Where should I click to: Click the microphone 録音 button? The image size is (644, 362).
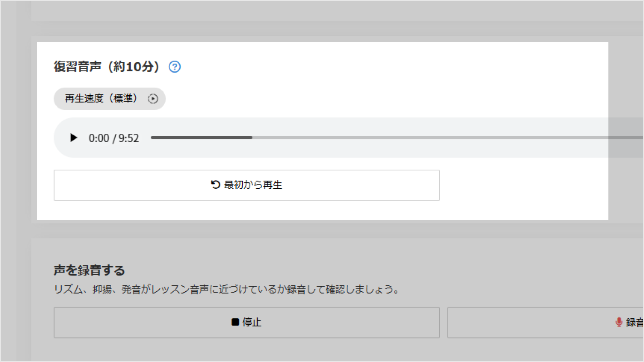click(546, 322)
